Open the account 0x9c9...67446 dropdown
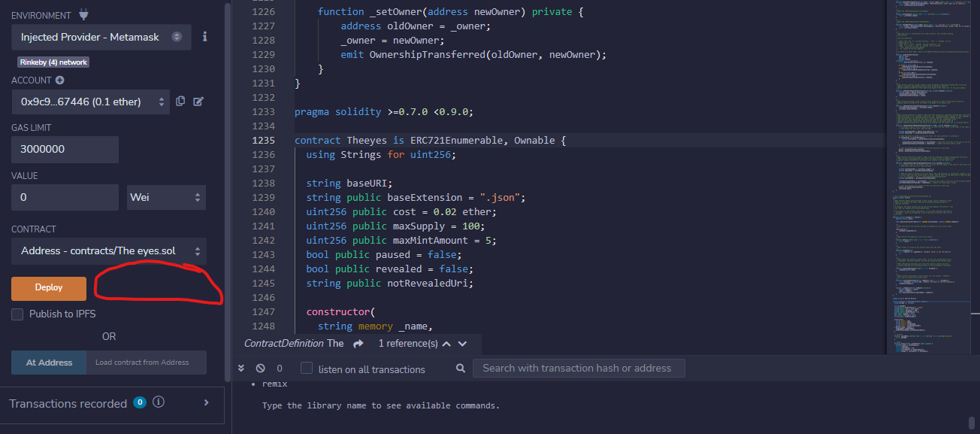Image resolution: width=980 pixels, height=434 pixels. [x=90, y=102]
